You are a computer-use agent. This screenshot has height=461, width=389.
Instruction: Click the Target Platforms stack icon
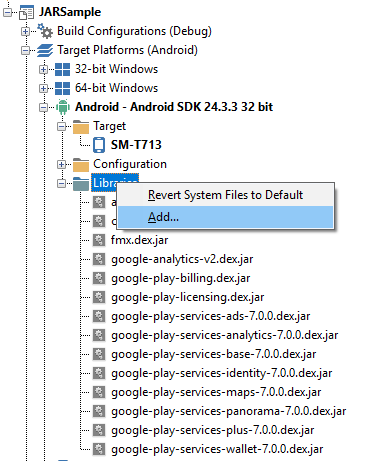pyautogui.click(x=45, y=50)
